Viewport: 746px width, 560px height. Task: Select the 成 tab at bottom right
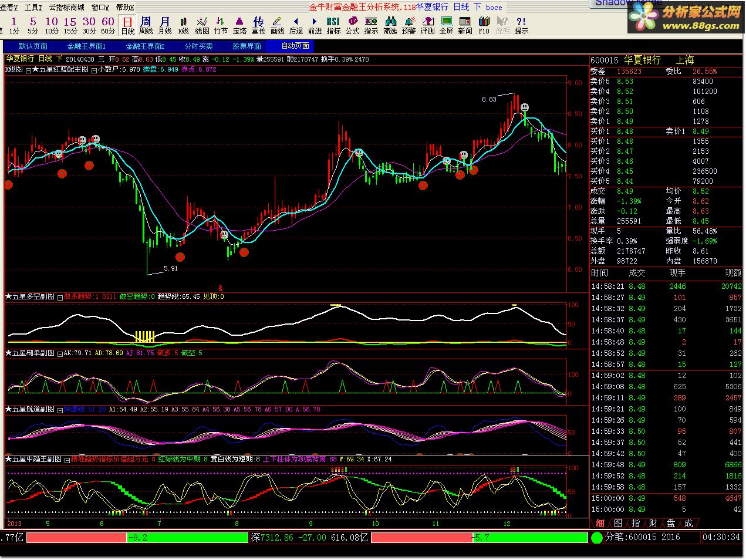(688, 524)
